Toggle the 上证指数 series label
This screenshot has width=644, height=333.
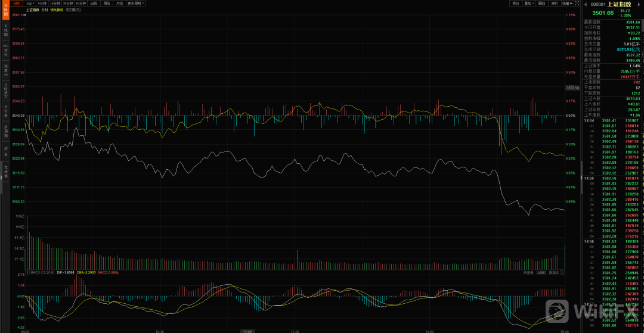(x=32, y=10)
